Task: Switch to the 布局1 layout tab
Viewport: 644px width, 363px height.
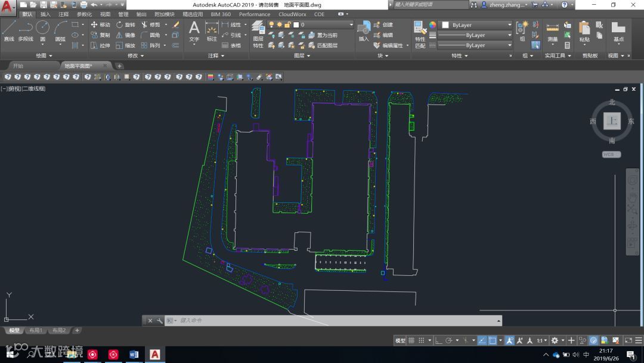Action: 37,330
